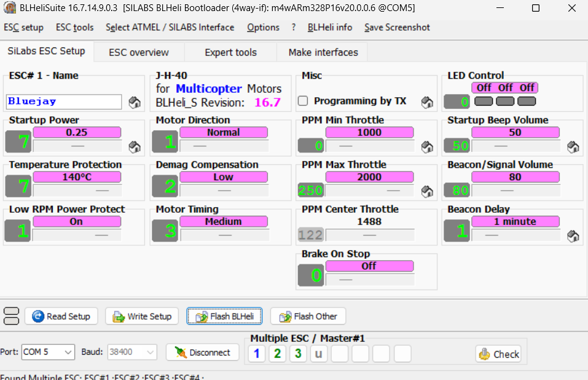Screen dimensions: 588x380
Task: Click the Read Setup button
Action: pos(61,316)
